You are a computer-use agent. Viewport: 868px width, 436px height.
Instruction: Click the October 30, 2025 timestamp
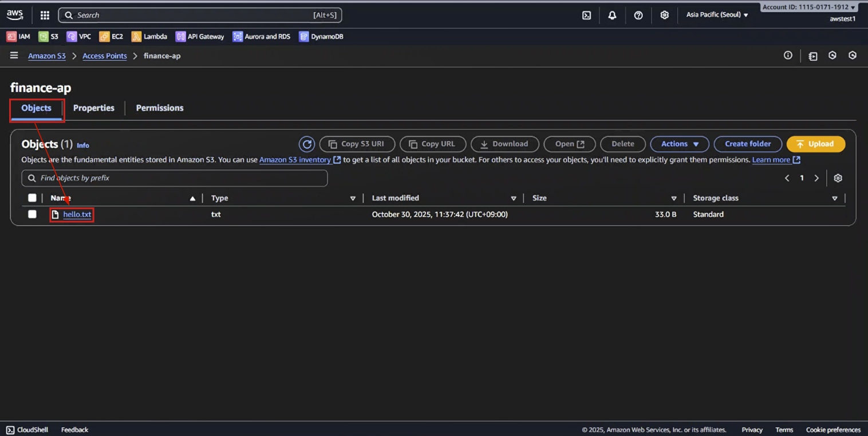440,214
